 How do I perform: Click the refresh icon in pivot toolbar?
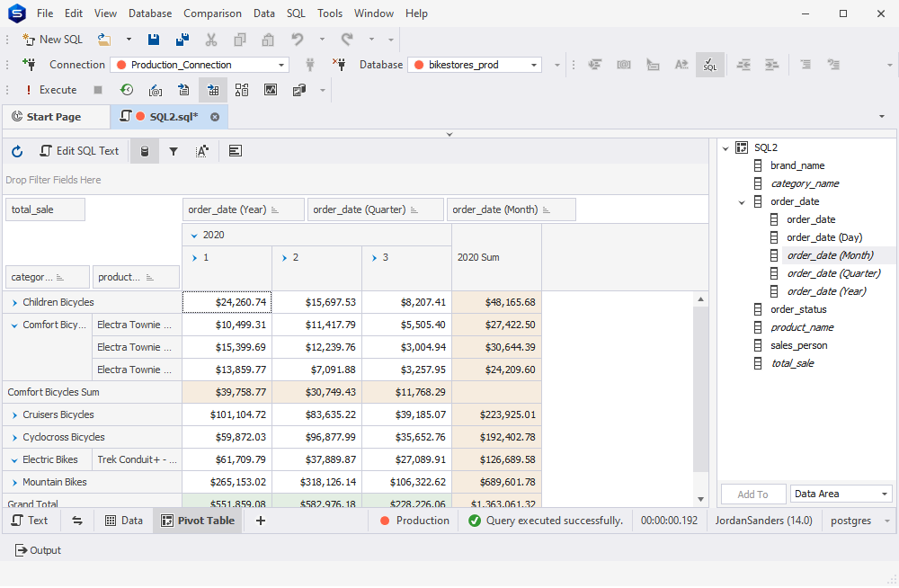[16, 150]
